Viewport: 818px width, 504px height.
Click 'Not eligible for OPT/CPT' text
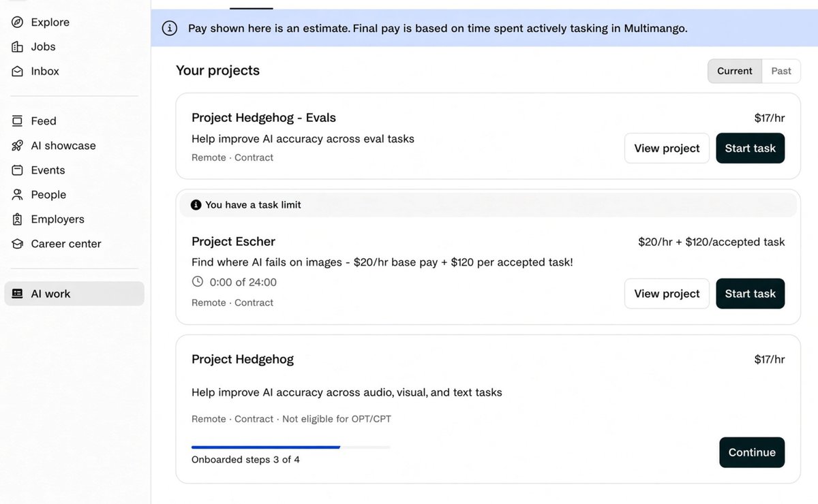(x=337, y=420)
